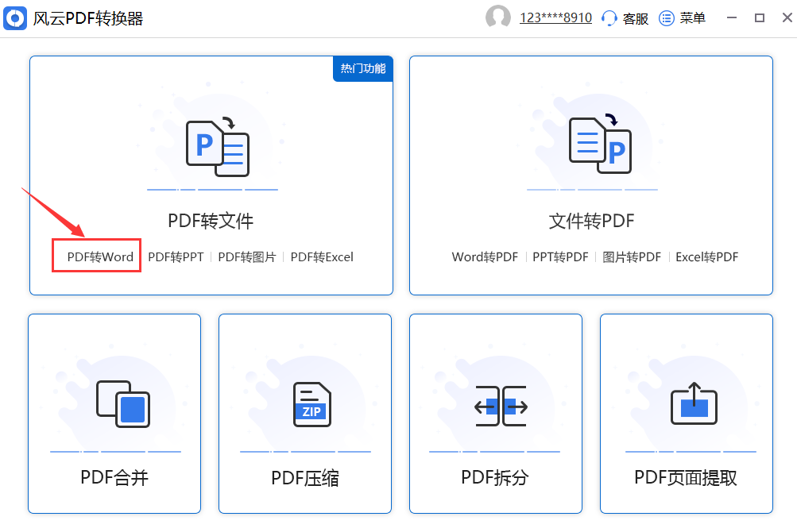Image resolution: width=797 pixels, height=532 pixels.
Task: Open the PDF页面提取 label
Action: (686, 478)
